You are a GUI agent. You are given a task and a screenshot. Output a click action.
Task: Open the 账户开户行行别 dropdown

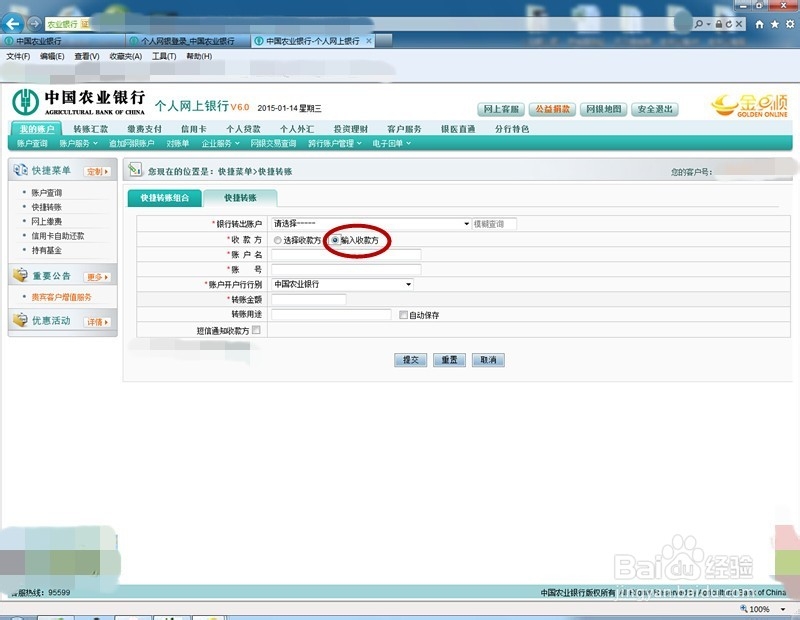[x=342, y=284]
